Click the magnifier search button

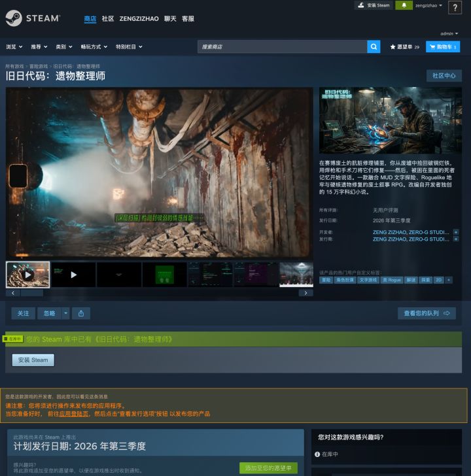(374, 47)
